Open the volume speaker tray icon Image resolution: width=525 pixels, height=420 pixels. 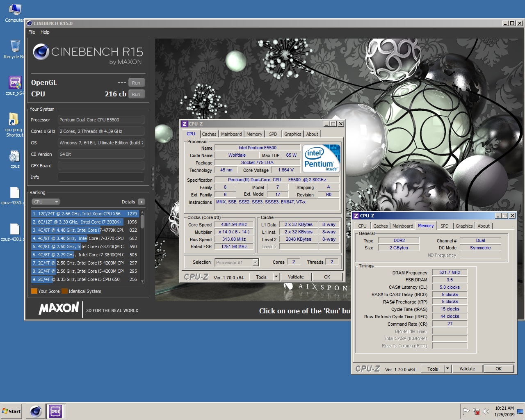(x=486, y=411)
